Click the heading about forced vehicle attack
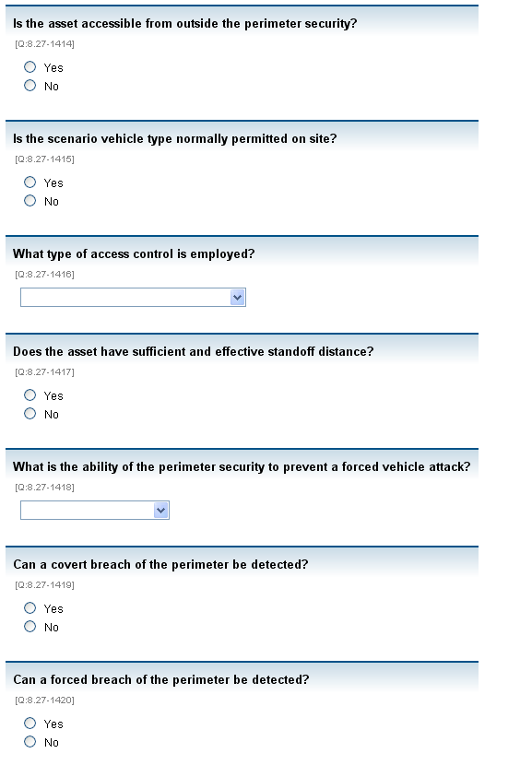This screenshot has width=532, height=765. [242, 467]
